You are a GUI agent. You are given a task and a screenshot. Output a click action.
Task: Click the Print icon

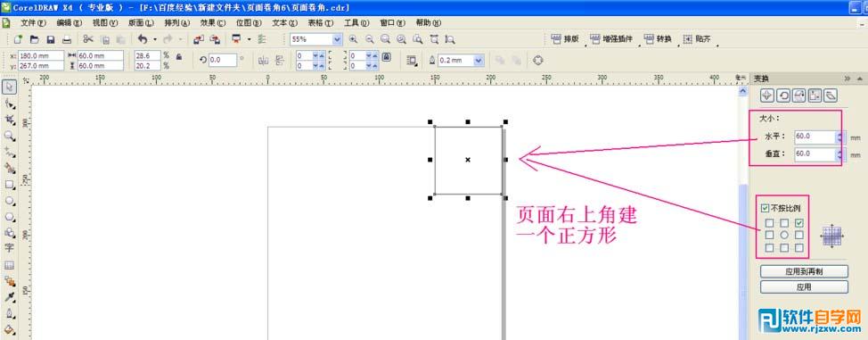pos(67,39)
